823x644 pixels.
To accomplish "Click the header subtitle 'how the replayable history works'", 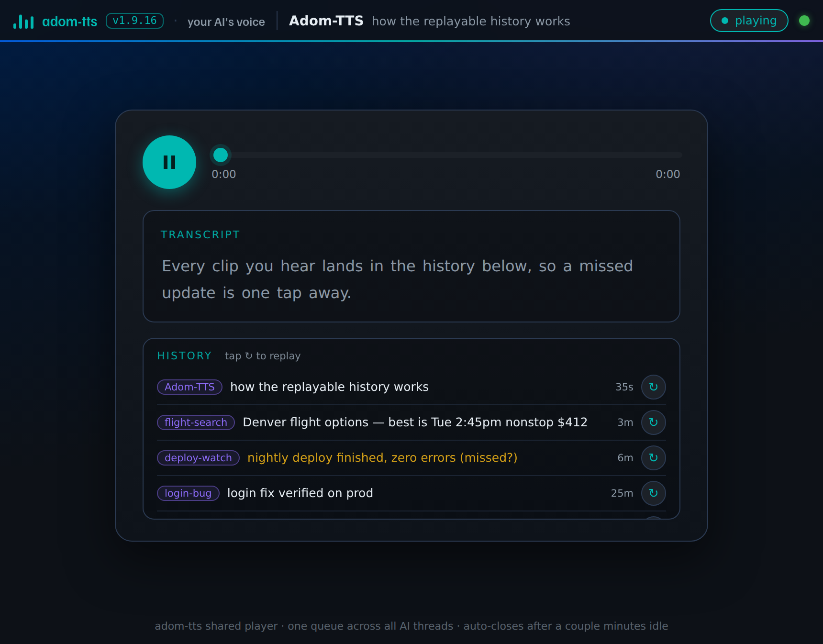I will tap(471, 21).
